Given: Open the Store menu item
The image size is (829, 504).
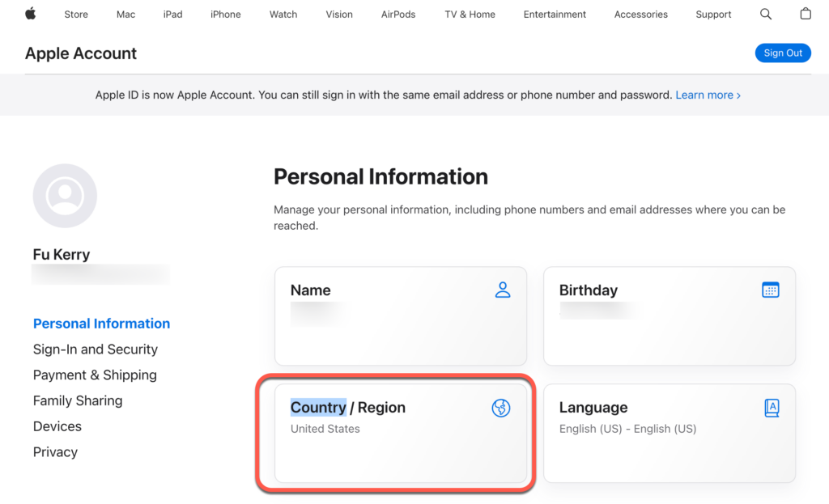Looking at the screenshot, I should click(76, 14).
